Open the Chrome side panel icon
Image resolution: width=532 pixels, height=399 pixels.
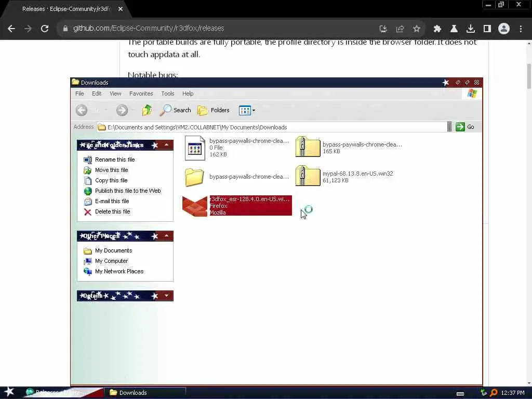487,29
